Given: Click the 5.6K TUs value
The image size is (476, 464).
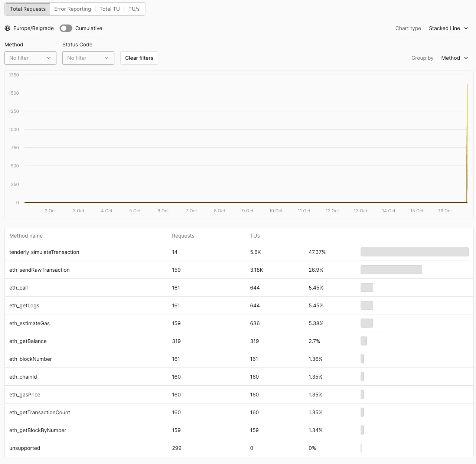Looking at the screenshot, I should click(x=255, y=252).
